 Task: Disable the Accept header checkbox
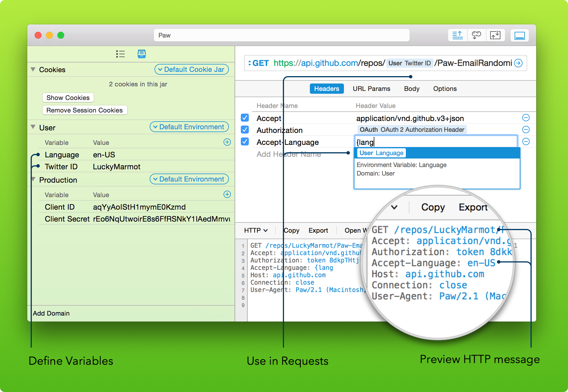245,118
